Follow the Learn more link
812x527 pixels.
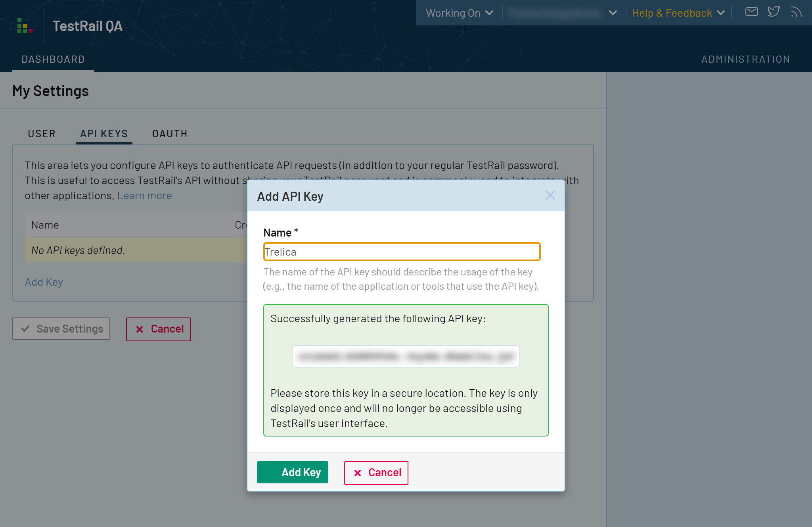pos(144,196)
